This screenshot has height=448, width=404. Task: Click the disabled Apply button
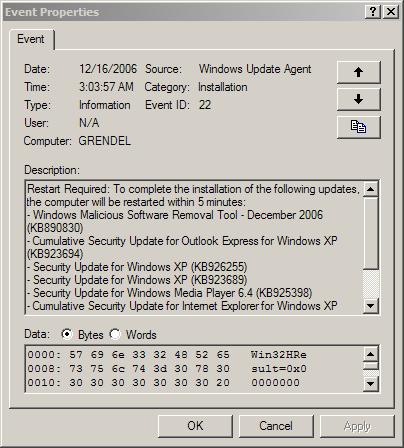pos(357,426)
